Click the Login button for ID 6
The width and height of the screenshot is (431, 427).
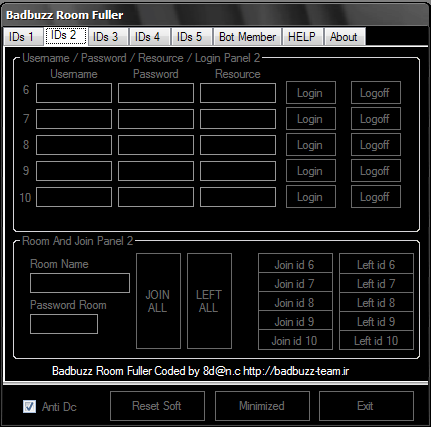point(311,93)
